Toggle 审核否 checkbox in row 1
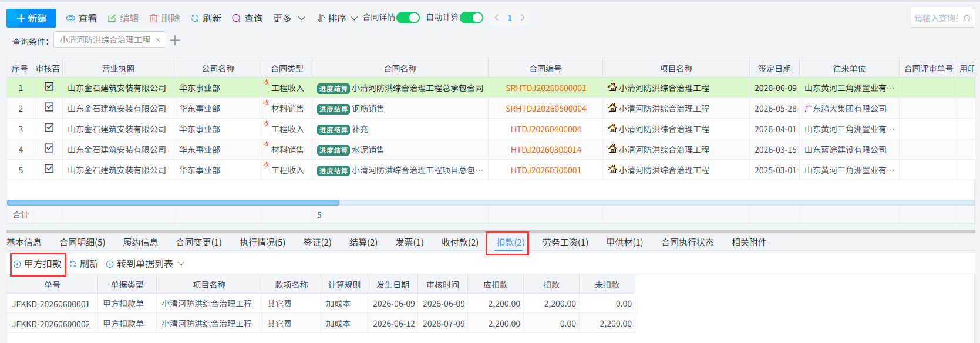Screen dimensions: 980x343 [49, 86]
